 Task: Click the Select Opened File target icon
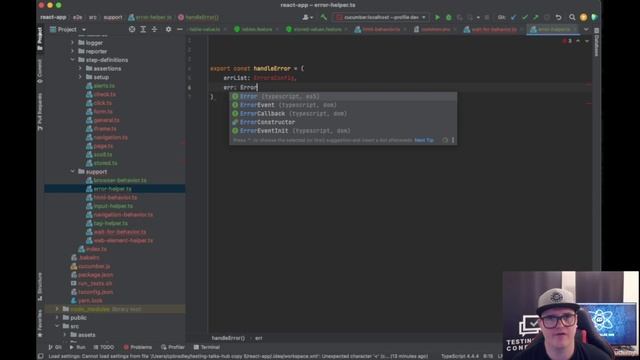[x=132, y=29]
